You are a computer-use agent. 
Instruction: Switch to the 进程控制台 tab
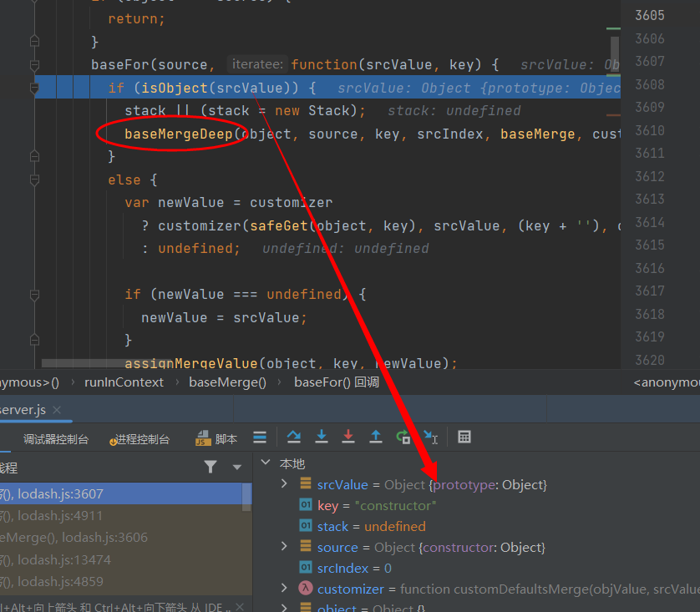(x=139, y=439)
